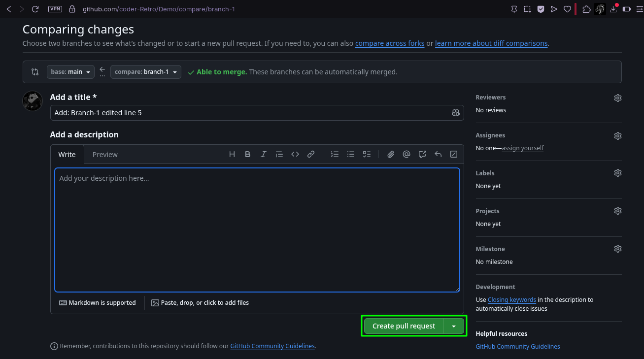Open Labels gear settings
This screenshot has height=359, width=644.
click(618, 173)
